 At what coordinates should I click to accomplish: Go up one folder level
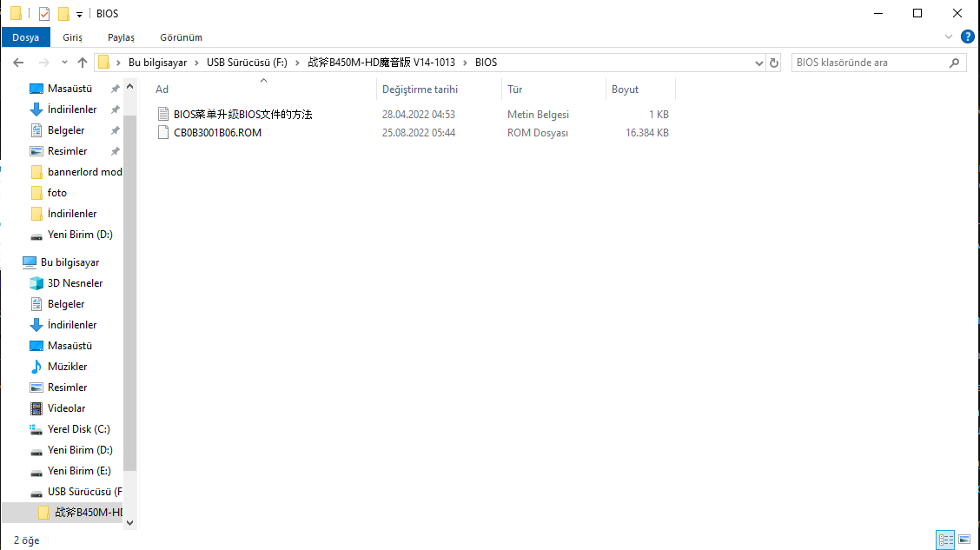(83, 63)
